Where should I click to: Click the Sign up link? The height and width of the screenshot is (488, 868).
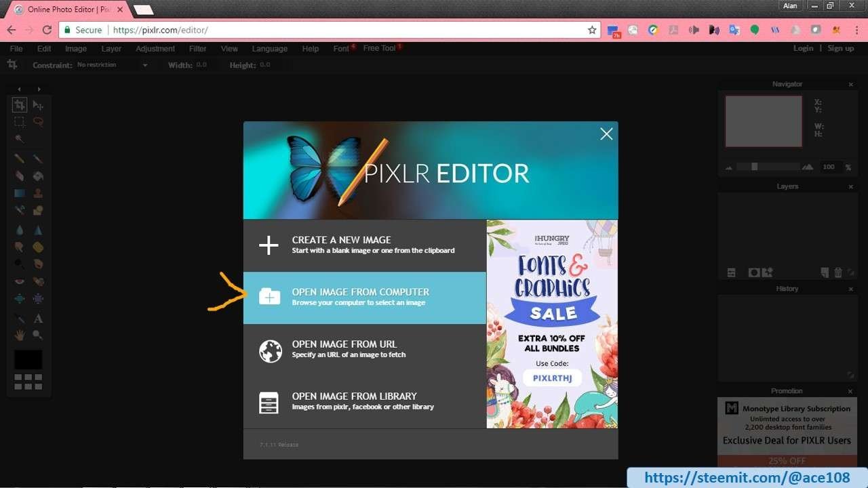[841, 48]
